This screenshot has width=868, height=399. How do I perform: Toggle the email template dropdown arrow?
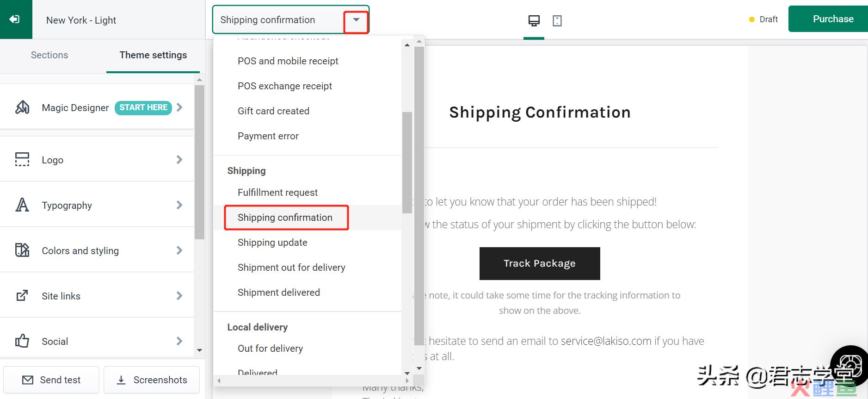pyautogui.click(x=356, y=20)
